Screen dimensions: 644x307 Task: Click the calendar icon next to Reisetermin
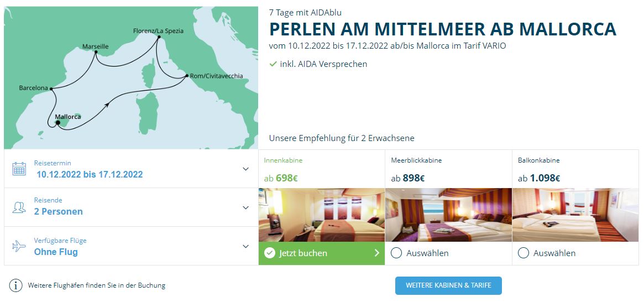click(x=19, y=169)
